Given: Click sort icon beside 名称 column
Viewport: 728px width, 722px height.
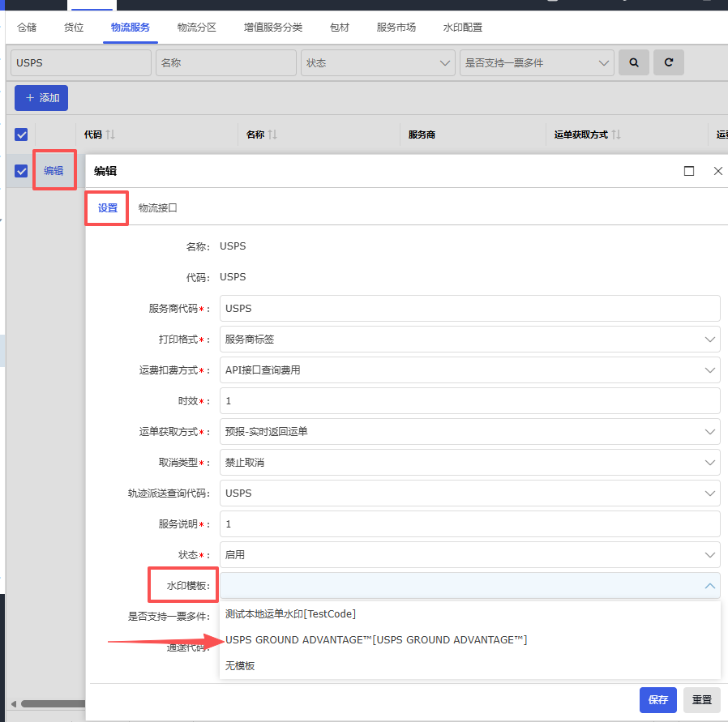Looking at the screenshot, I should [x=273, y=135].
